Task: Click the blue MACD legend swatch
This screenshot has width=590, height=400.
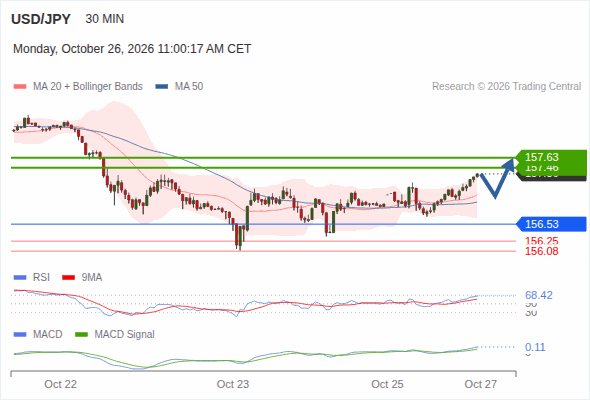Action: coord(20,335)
